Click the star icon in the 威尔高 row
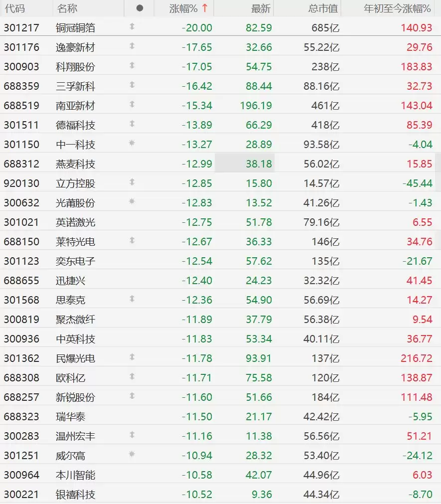 click(132, 454)
